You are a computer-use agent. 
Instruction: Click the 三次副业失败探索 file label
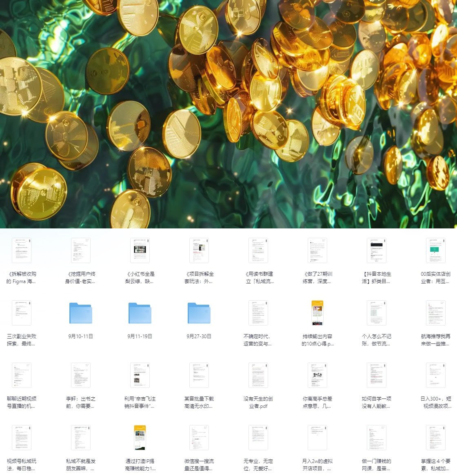point(22,340)
